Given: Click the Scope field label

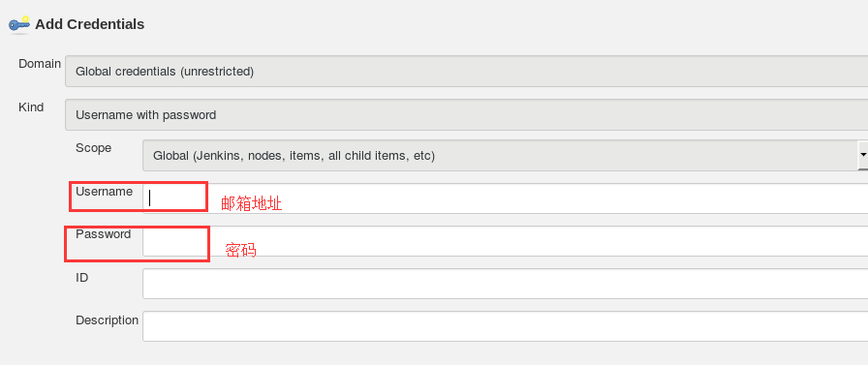Looking at the screenshot, I should click(x=94, y=148).
